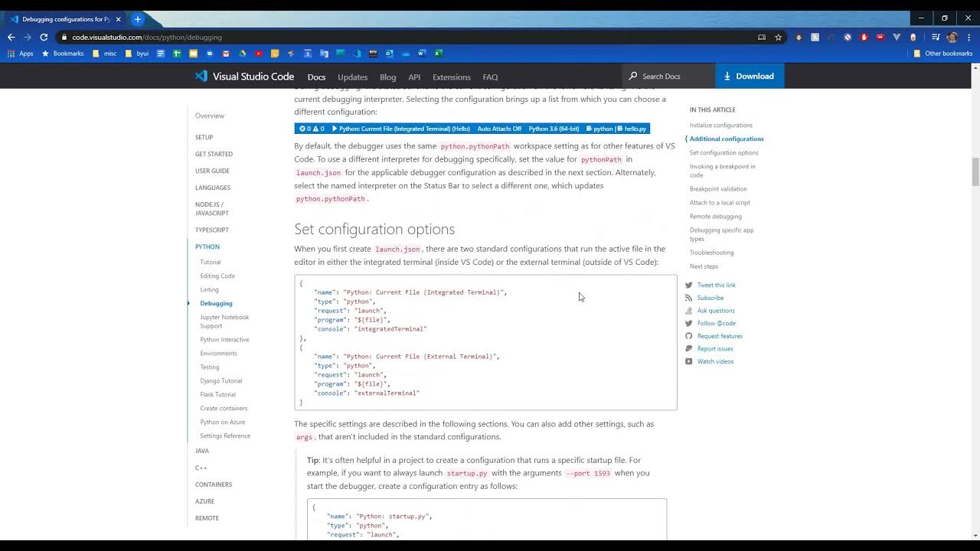Expand the USER GUIDE sidebar section

[x=212, y=171]
